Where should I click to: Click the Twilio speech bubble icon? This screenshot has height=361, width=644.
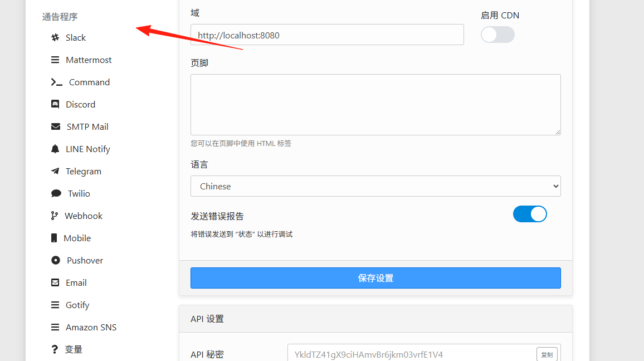(x=56, y=193)
